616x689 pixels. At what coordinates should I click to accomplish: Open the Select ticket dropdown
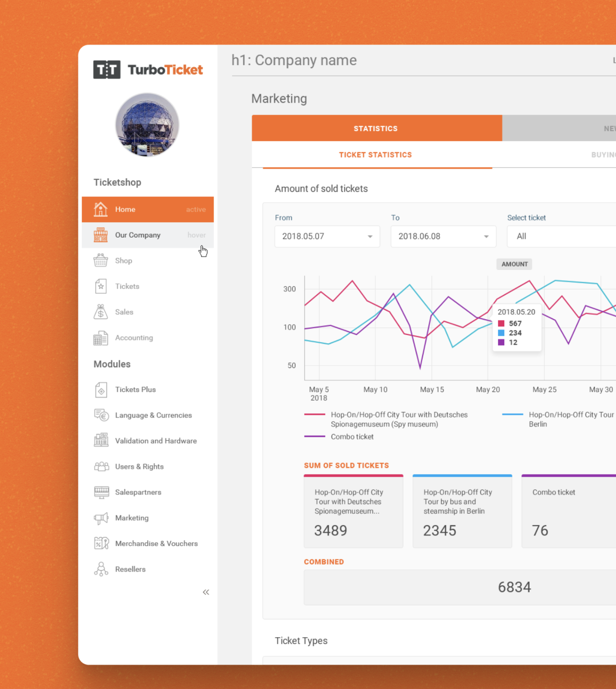562,236
